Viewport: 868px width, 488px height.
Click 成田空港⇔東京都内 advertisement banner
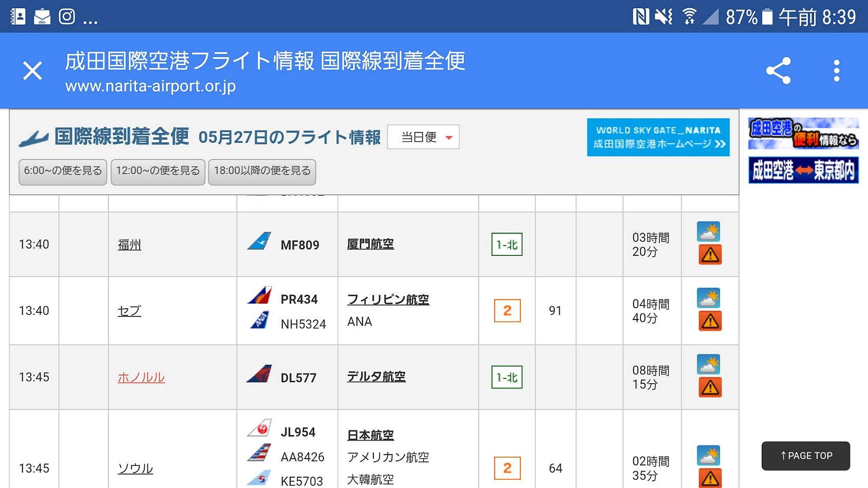point(803,171)
